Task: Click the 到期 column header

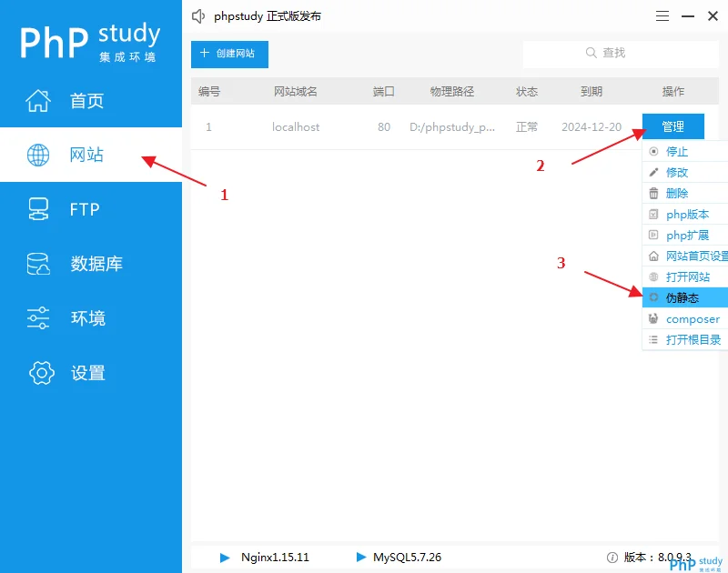Action: (x=591, y=91)
